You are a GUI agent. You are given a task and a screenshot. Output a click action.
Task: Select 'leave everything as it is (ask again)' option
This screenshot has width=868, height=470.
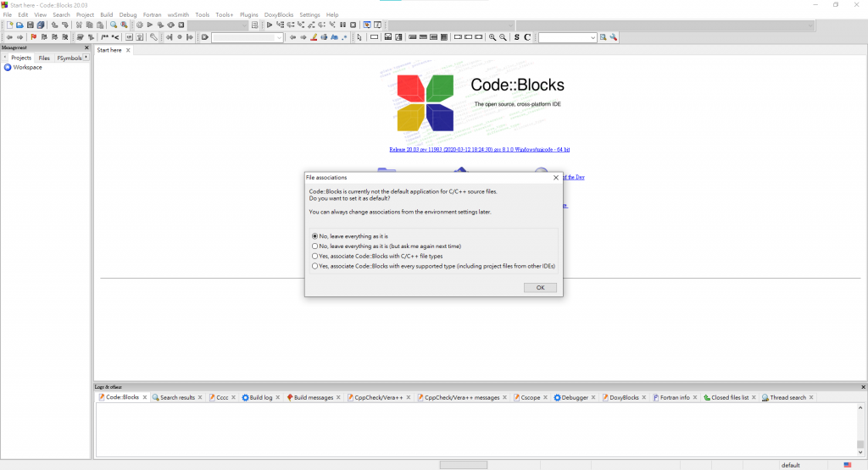click(387, 246)
